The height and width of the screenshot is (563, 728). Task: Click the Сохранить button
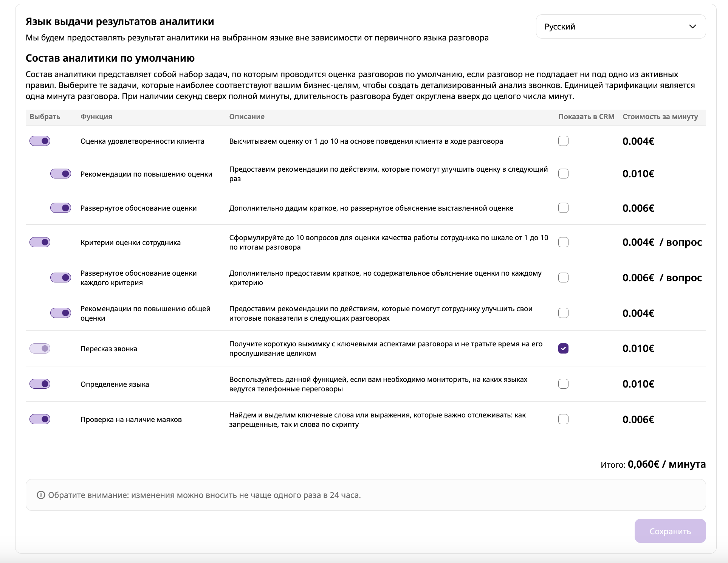[670, 531]
